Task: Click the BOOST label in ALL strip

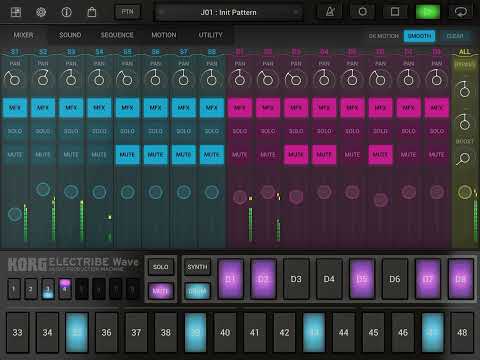Action: pos(464,141)
